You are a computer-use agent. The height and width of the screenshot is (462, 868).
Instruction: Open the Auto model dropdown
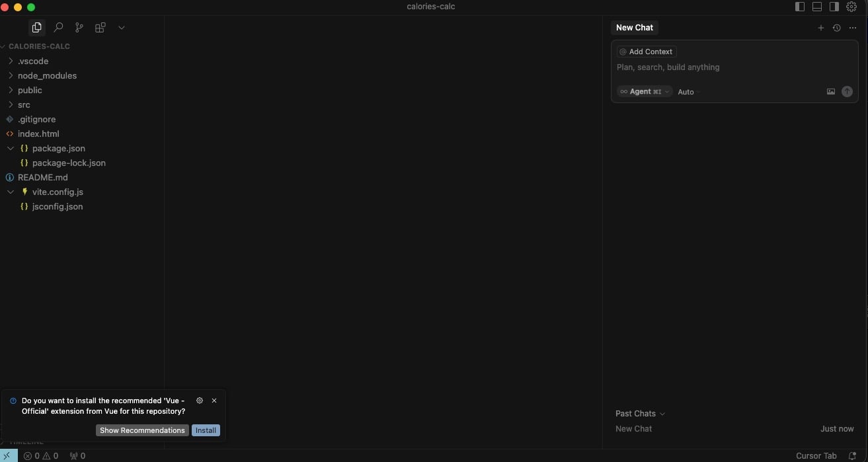click(x=688, y=92)
